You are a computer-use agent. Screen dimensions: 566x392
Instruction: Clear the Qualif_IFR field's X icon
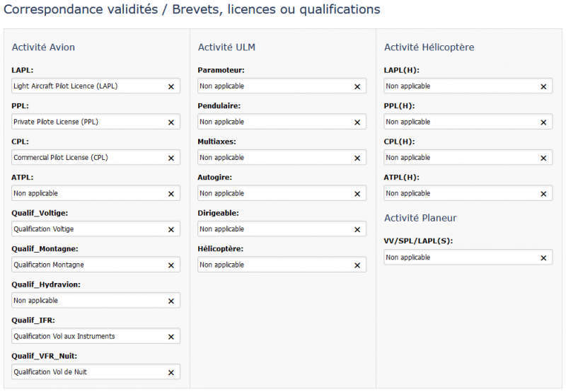pos(171,337)
